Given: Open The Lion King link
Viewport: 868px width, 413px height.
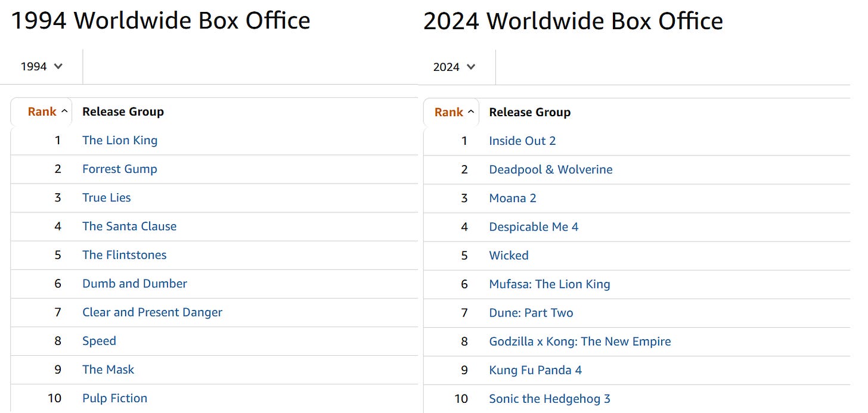Looking at the screenshot, I should coord(120,141).
